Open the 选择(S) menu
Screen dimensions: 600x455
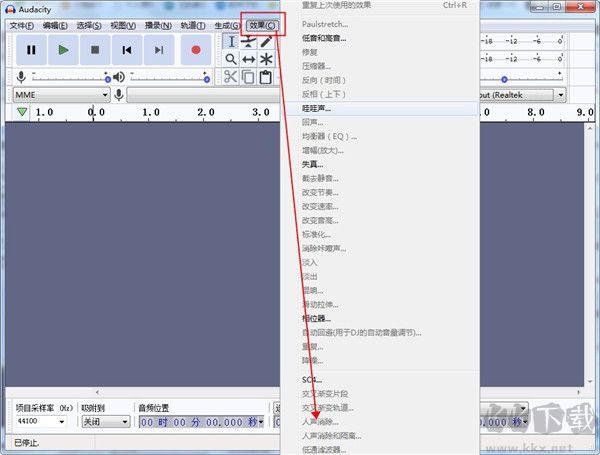pos(89,26)
